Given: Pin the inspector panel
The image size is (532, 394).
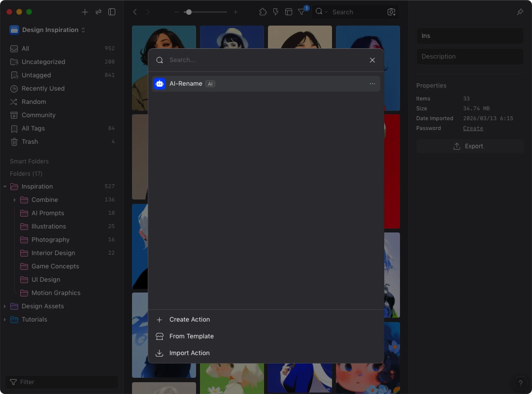Looking at the screenshot, I should click(x=520, y=12).
